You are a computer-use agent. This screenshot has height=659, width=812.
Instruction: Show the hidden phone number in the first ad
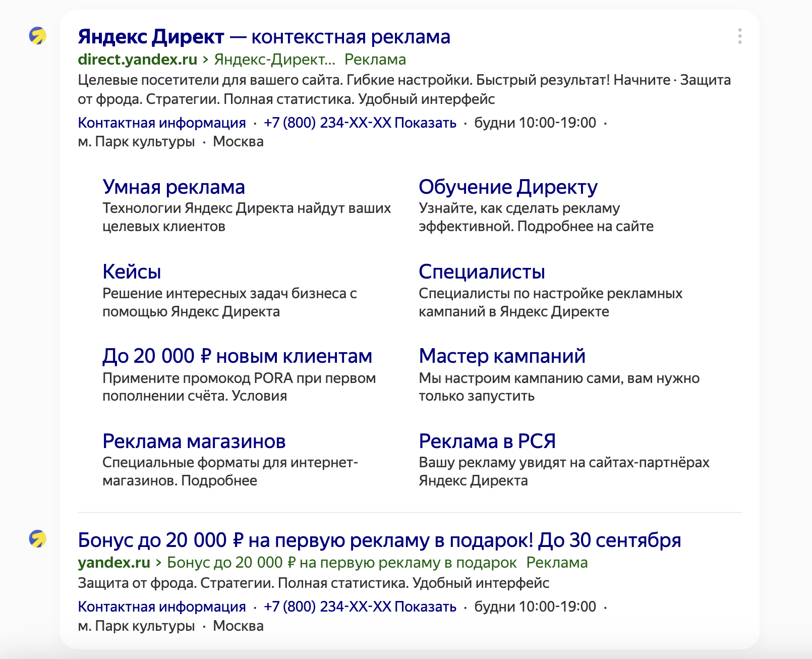coord(360,123)
